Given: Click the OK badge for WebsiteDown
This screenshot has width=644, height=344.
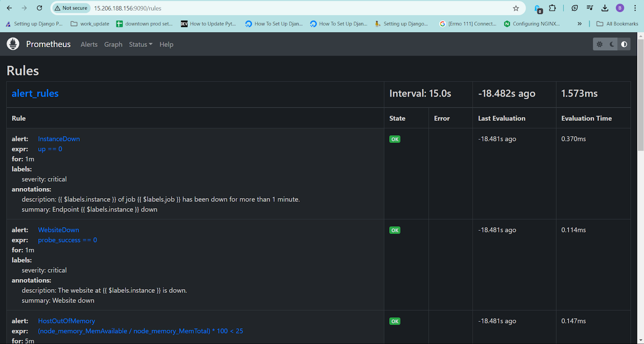Looking at the screenshot, I should 395,230.
